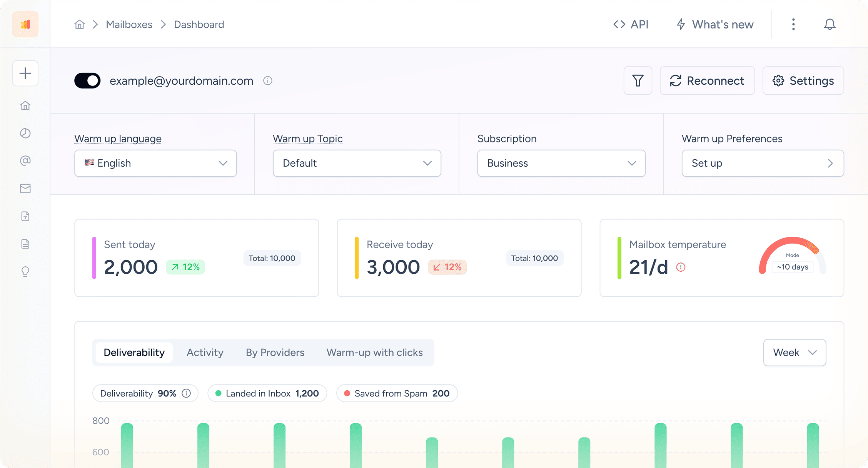Switch to the By Providers tab
This screenshot has width=868, height=468.
pos(275,353)
